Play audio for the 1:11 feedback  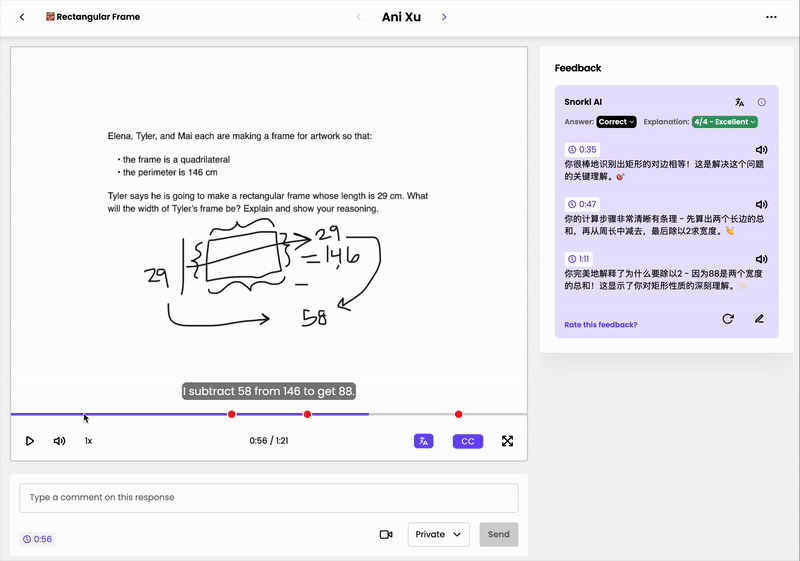761,259
